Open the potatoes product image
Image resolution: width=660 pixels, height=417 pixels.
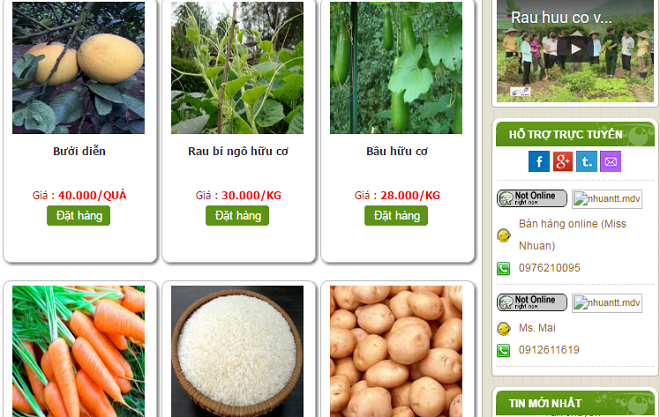[x=396, y=351]
